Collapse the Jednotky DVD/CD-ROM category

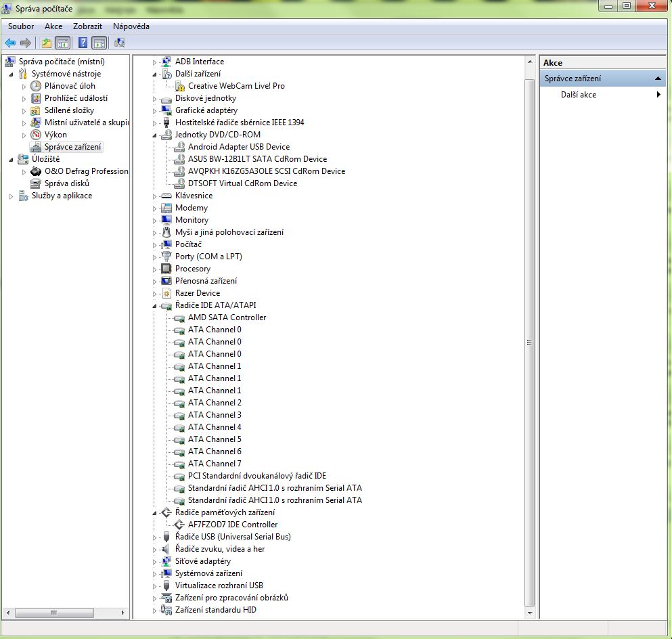[x=154, y=135]
